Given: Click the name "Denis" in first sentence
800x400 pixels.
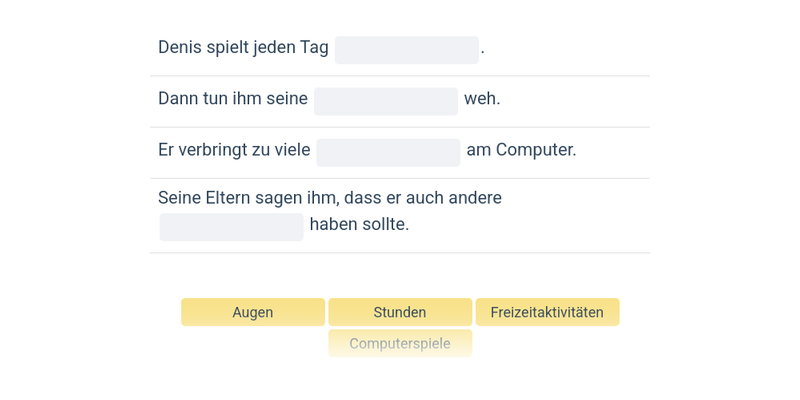Looking at the screenshot, I should click(x=180, y=48).
